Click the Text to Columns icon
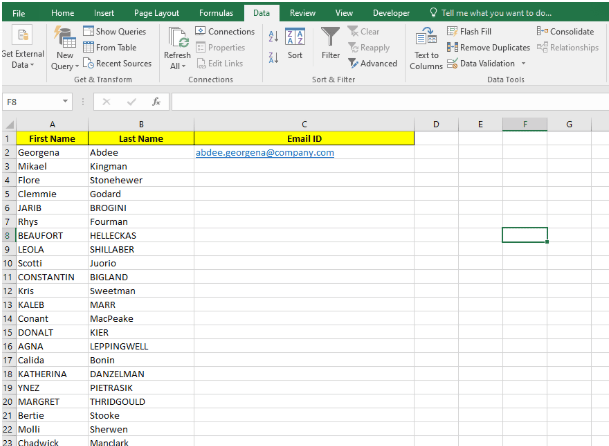Viewport: 609px width, 446px height. [426, 38]
